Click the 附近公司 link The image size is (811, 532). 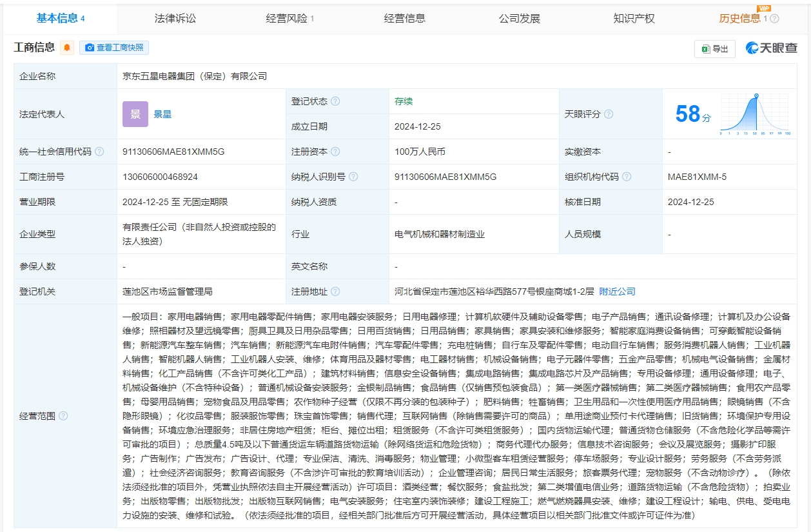click(617, 291)
